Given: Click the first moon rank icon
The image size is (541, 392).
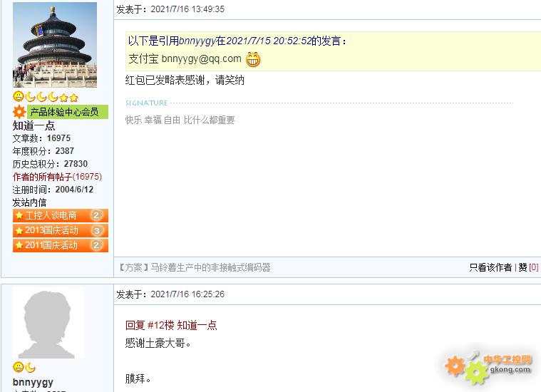Looking at the screenshot, I should 31,97.
